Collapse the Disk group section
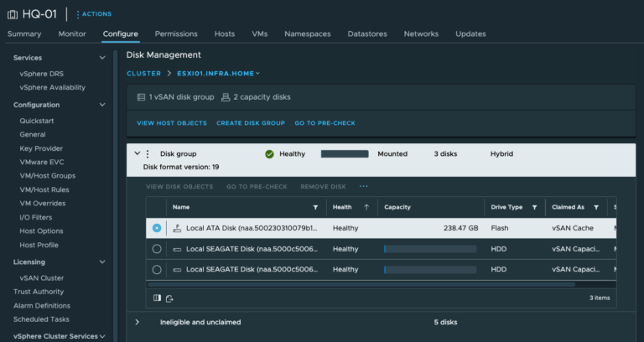644x342 pixels. pos(137,154)
